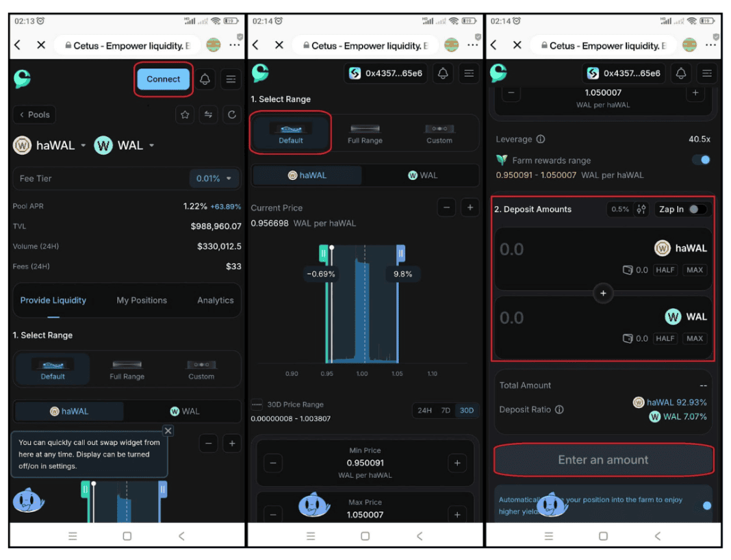Screen dimensions: 731x560
Task: Switch to My Positions tab
Action: tap(142, 301)
